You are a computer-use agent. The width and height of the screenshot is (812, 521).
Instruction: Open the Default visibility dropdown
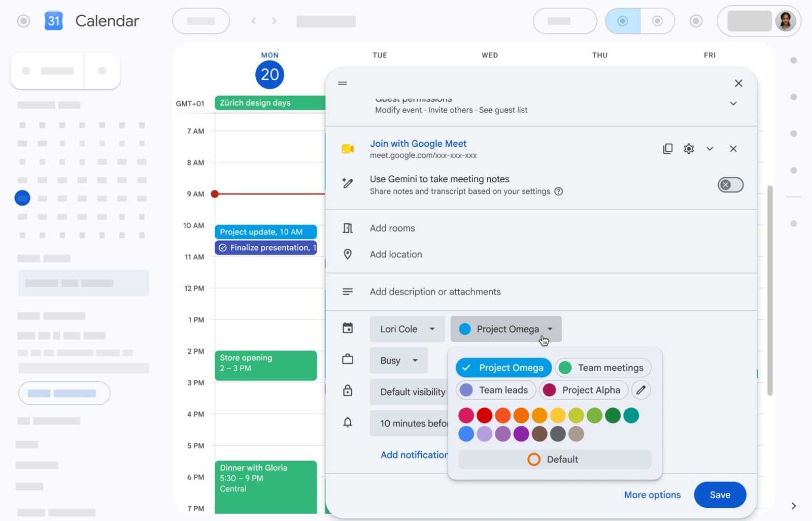[409, 392]
